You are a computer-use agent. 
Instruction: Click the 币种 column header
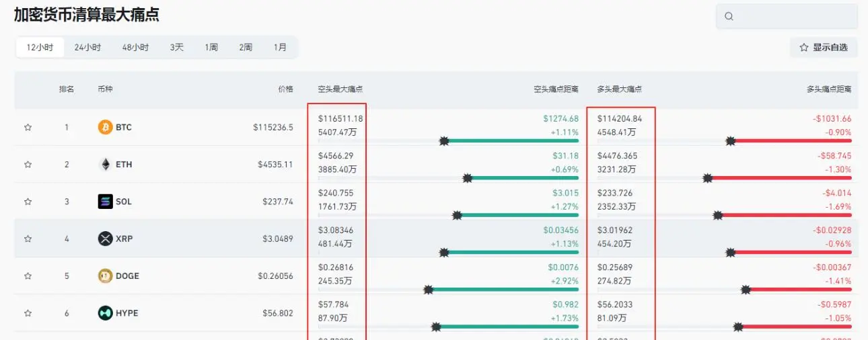[x=105, y=89]
